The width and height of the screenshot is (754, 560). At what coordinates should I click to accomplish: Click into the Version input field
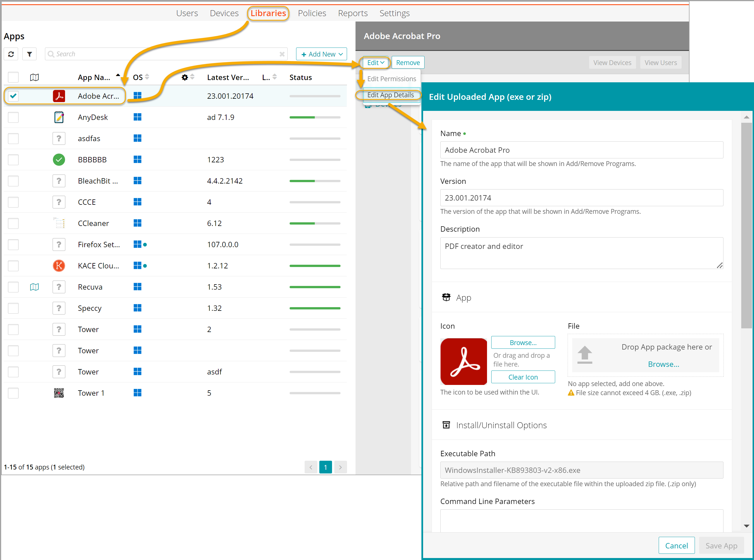coord(581,198)
